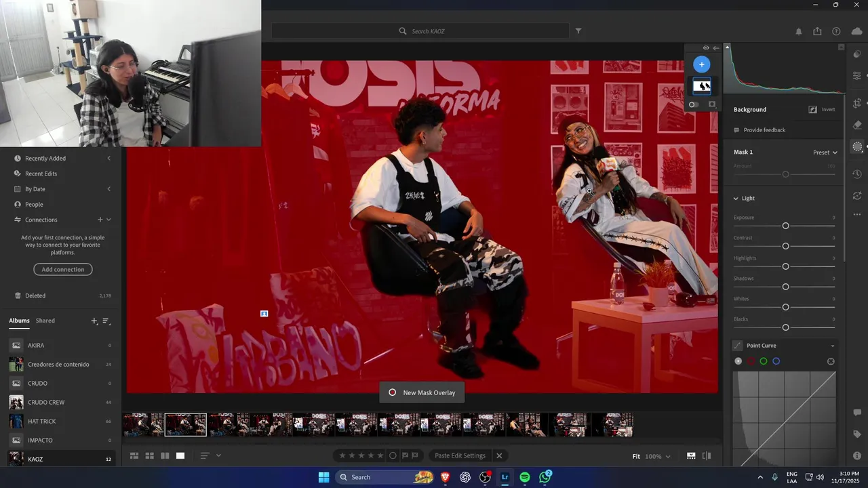Open the Help question mark icon
The image size is (868, 488).
point(836,31)
